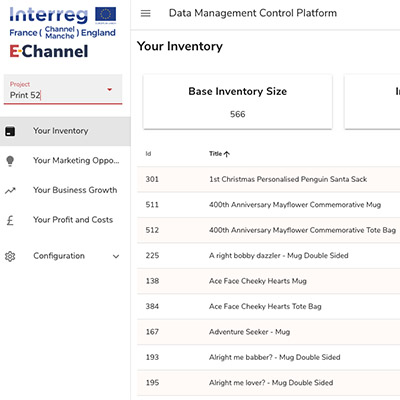Click Id cell 138
The image size is (400, 400).
click(152, 281)
